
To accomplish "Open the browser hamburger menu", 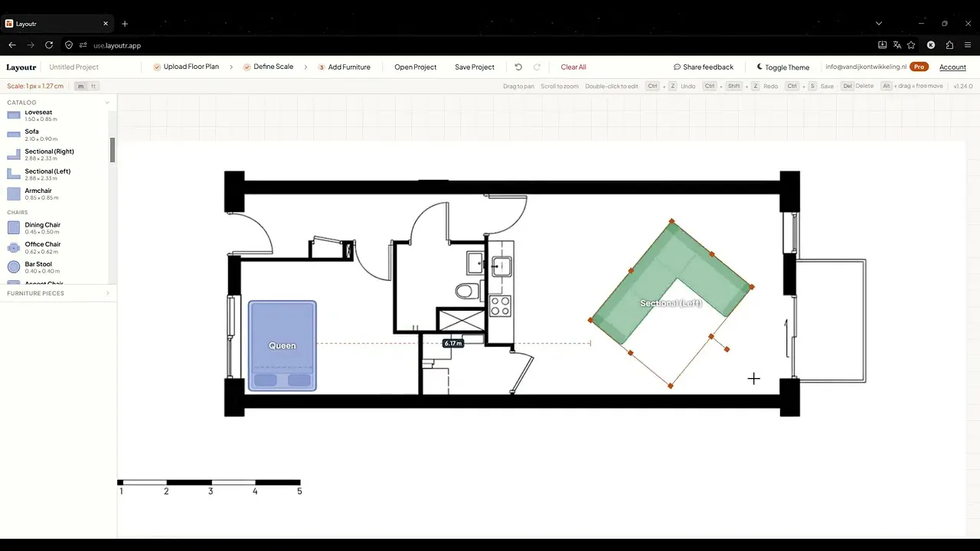I will 968,45.
